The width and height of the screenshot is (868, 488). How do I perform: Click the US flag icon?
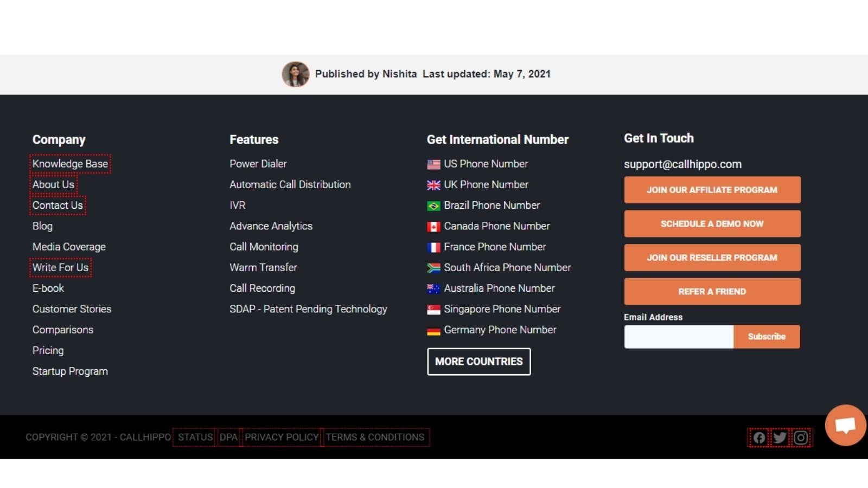(433, 164)
